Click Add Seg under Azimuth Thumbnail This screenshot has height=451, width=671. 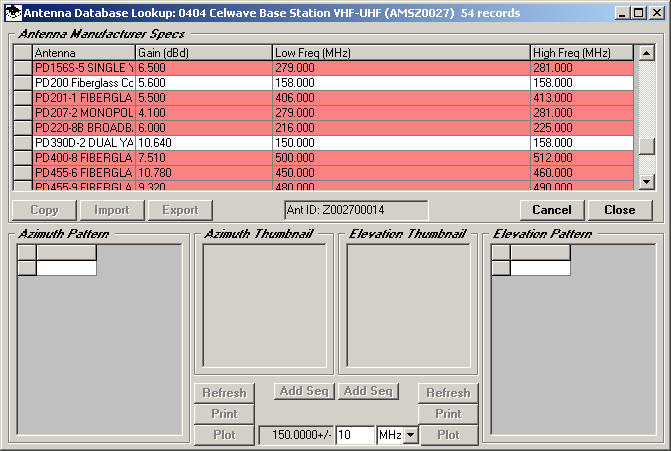304,391
